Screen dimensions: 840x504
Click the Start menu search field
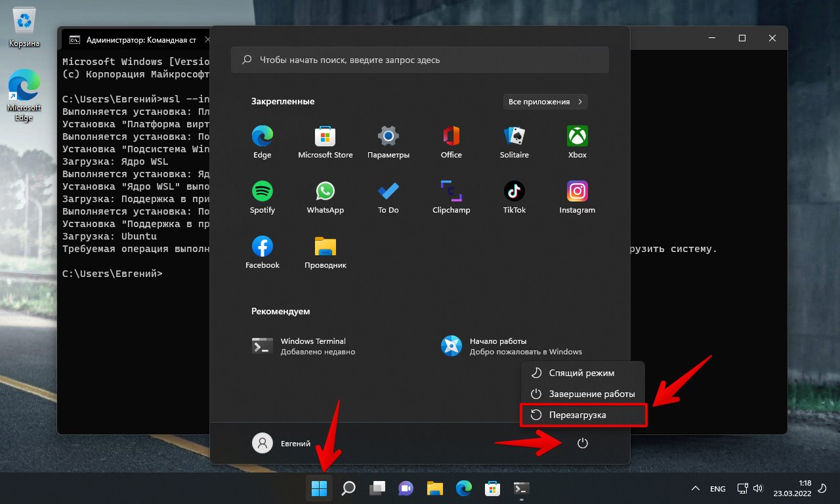[420, 60]
